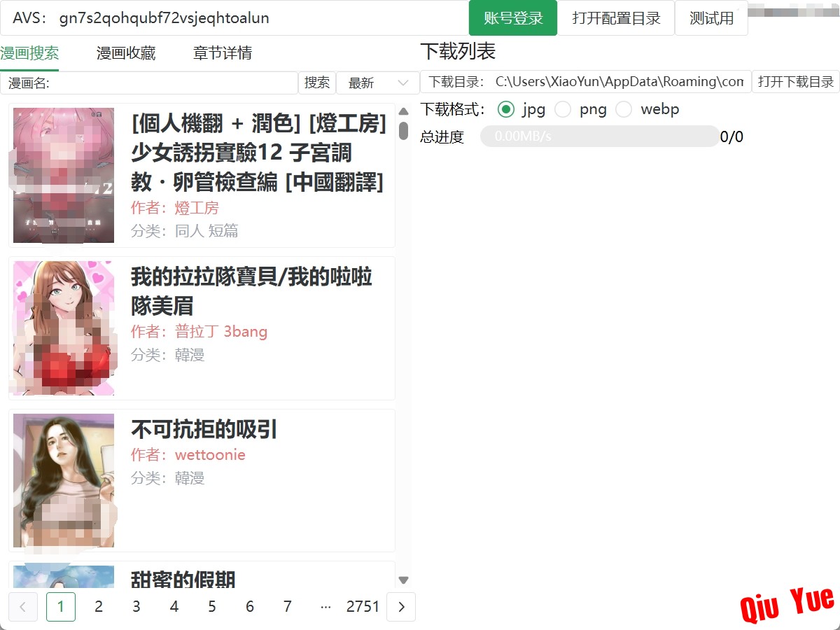This screenshot has width=840, height=630.
Task: Select page 1 in pagination
Action: pos(61,607)
